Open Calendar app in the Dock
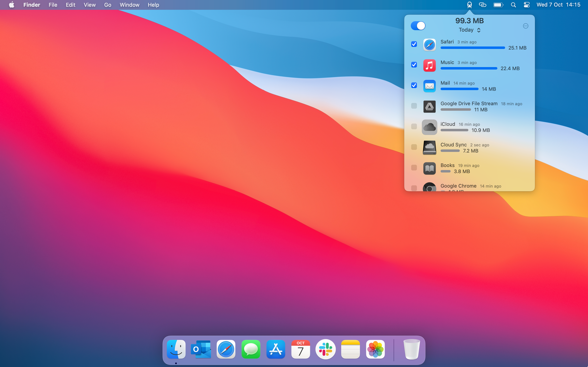Screen dimensions: 588x367 coord(301,349)
